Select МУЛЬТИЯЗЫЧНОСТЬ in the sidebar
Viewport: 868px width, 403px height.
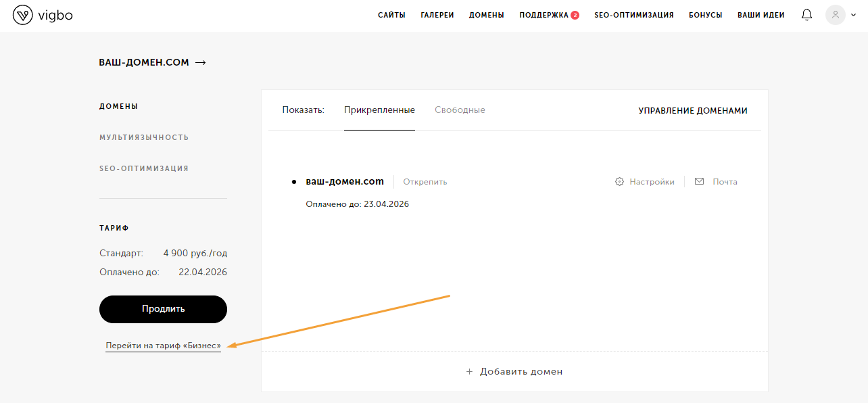click(144, 137)
